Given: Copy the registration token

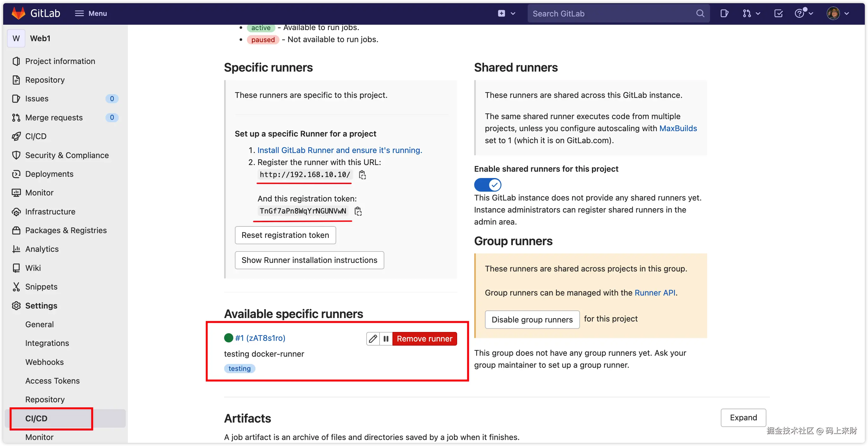Looking at the screenshot, I should (x=358, y=211).
